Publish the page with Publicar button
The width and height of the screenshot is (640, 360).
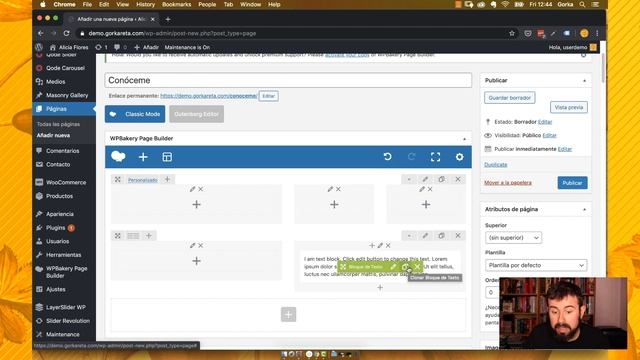point(572,183)
